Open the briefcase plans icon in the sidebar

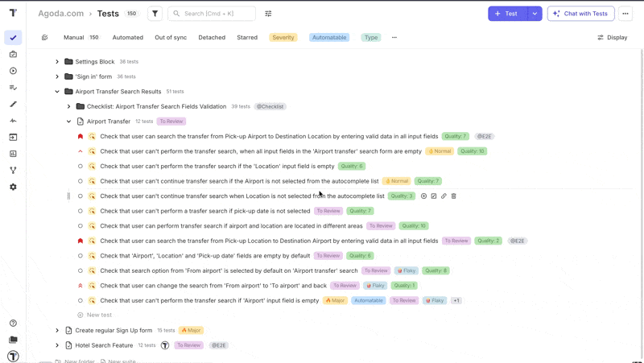point(13,54)
